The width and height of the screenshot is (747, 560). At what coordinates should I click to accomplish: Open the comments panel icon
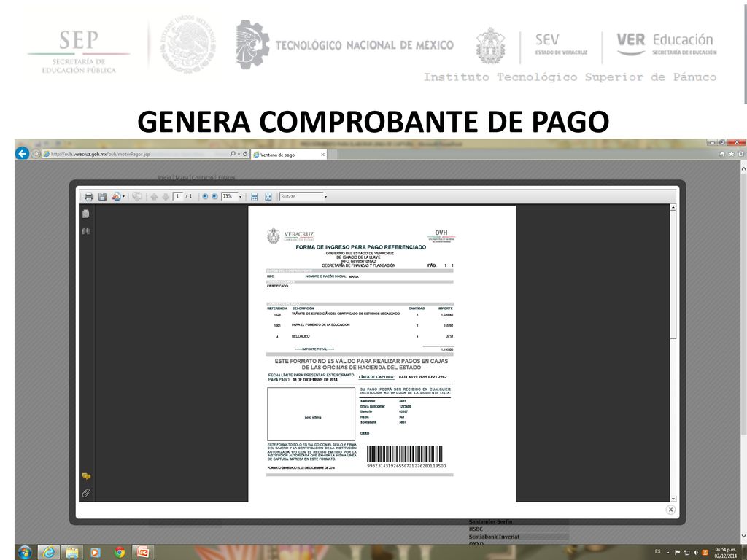(86, 476)
